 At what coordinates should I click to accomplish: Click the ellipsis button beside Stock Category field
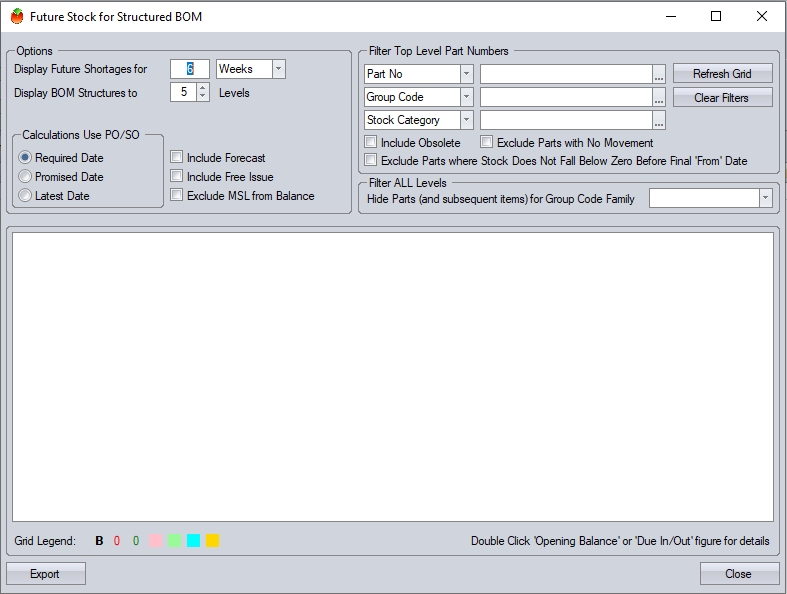[659, 120]
